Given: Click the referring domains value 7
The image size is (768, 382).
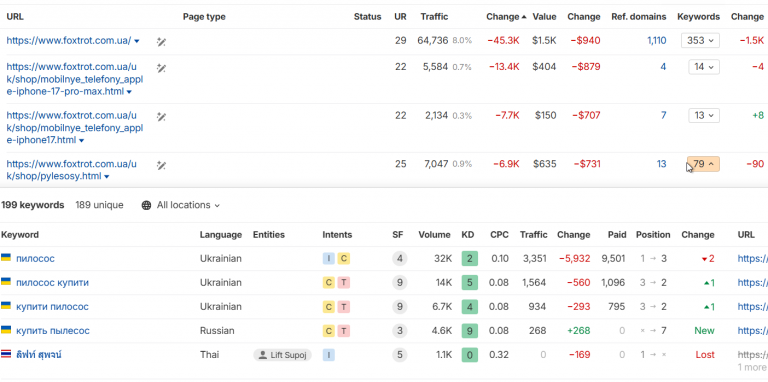Looking at the screenshot, I should [x=664, y=116].
